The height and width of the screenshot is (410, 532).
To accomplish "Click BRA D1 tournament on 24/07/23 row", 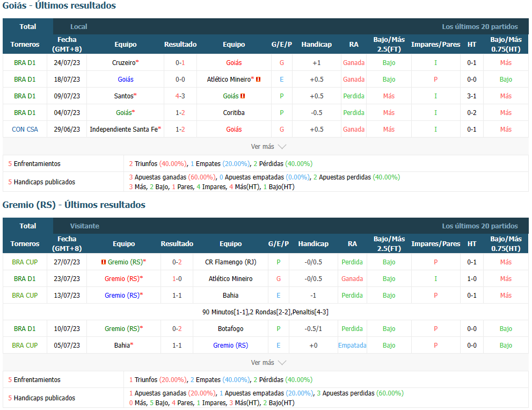I will pyautogui.click(x=25, y=63).
